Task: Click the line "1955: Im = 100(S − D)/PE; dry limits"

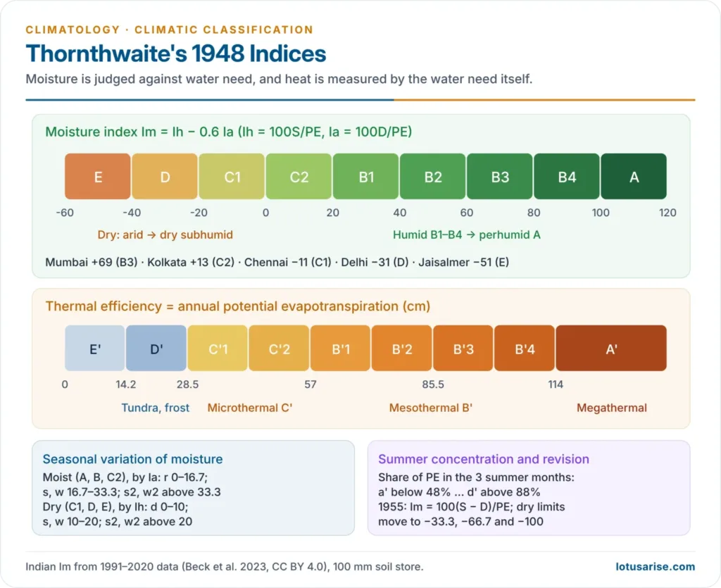Action: click(471, 506)
